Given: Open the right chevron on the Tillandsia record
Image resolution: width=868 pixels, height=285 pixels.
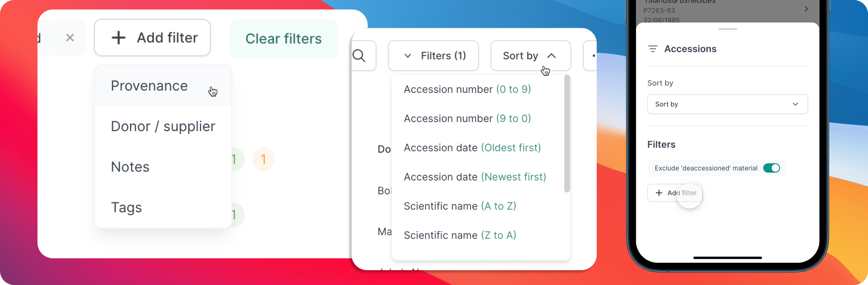Looking at the screenshot, I should coord(806,9).
